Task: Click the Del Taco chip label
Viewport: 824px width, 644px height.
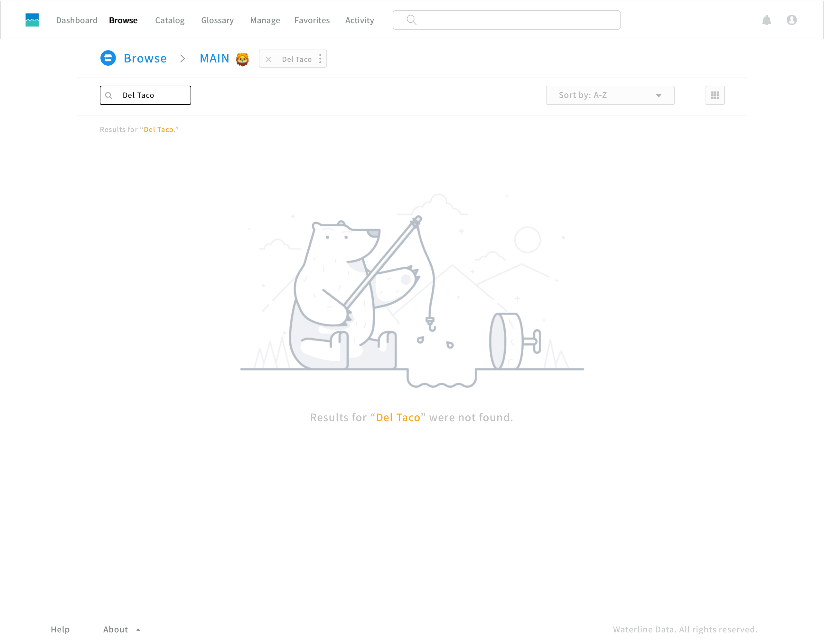Action: coord(296,59)
